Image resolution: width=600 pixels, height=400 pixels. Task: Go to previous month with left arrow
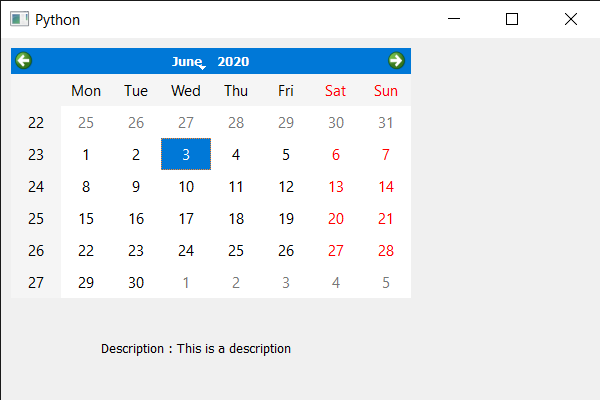point(23,60)
